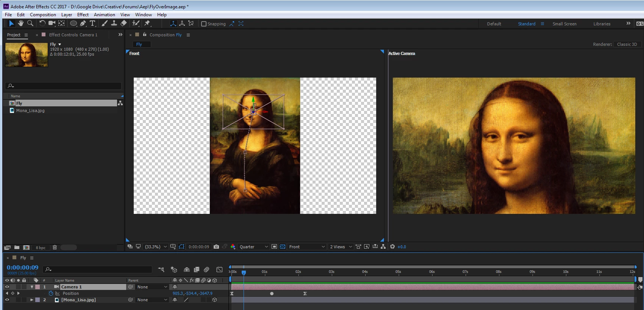Image resolution: width=644 pixels, height=310 pixels.
Task: Collapse the Camera 1 layer properties
Action: click(x=32, y=287)
